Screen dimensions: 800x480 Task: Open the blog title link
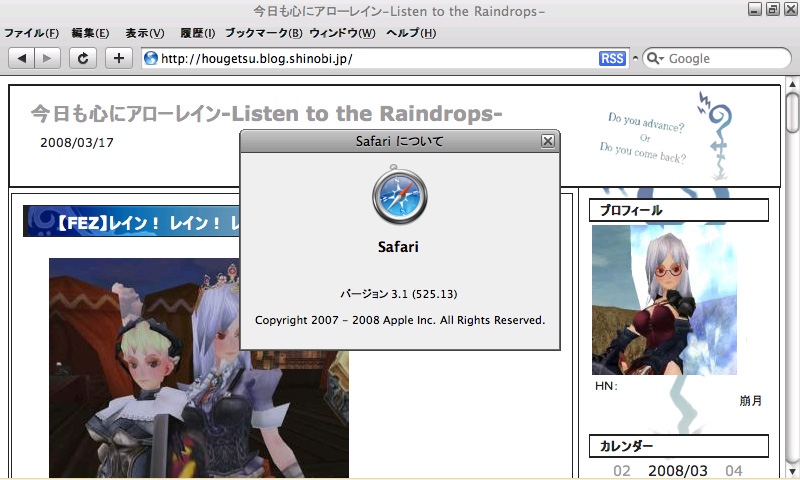[266, 113]
